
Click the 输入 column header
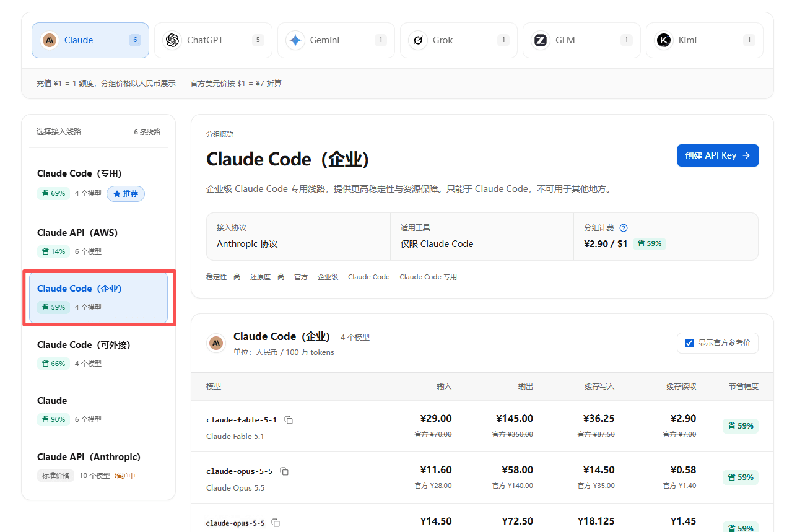coord(444,386)
